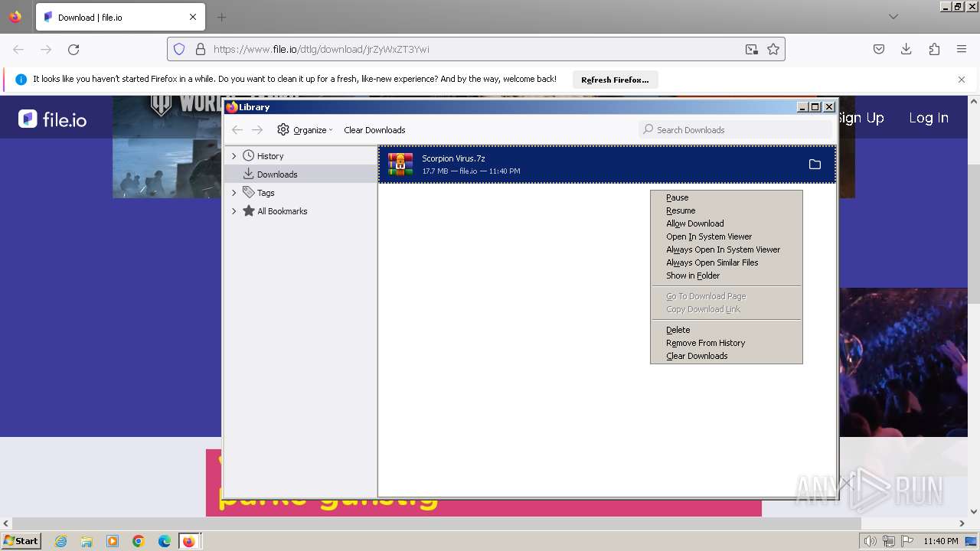Open the Firefox downloads toolbar icon
This screenshot has width=980, height=551.
[906, 49]
